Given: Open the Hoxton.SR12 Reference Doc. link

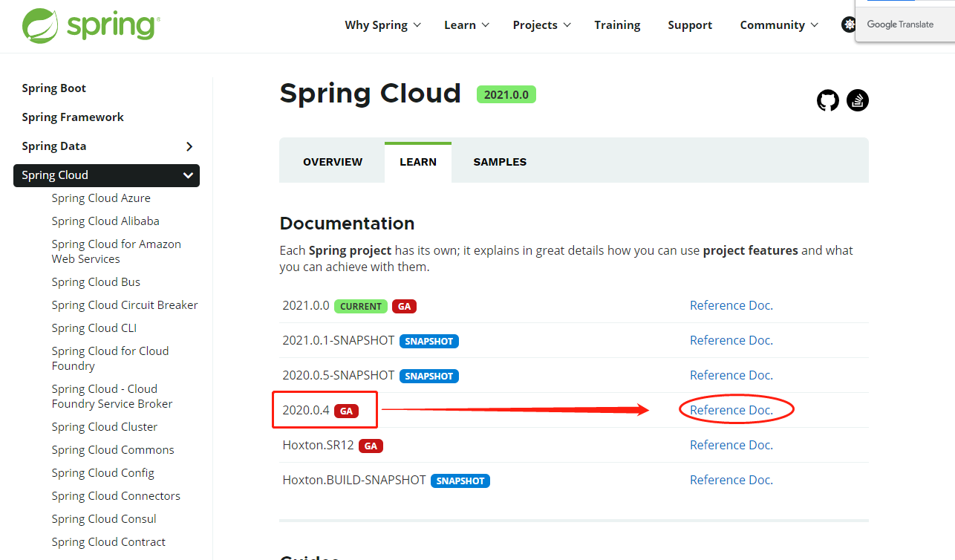Looking at the screenshot, I should (x=731, y=445).
